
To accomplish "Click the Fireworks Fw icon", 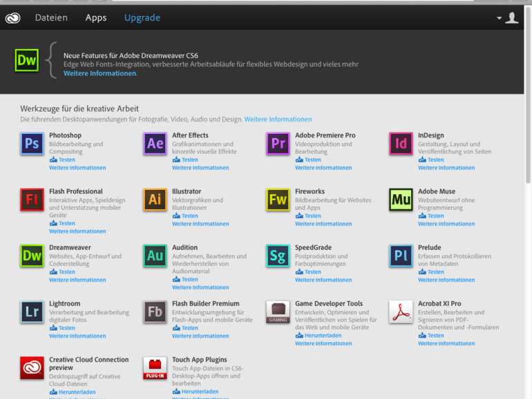I will (278, 199).
